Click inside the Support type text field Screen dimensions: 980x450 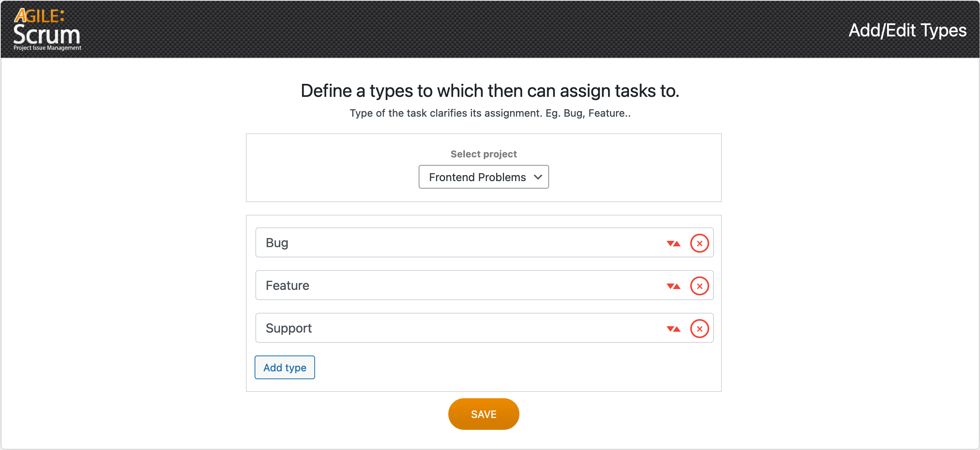click(x=395, y=328)
